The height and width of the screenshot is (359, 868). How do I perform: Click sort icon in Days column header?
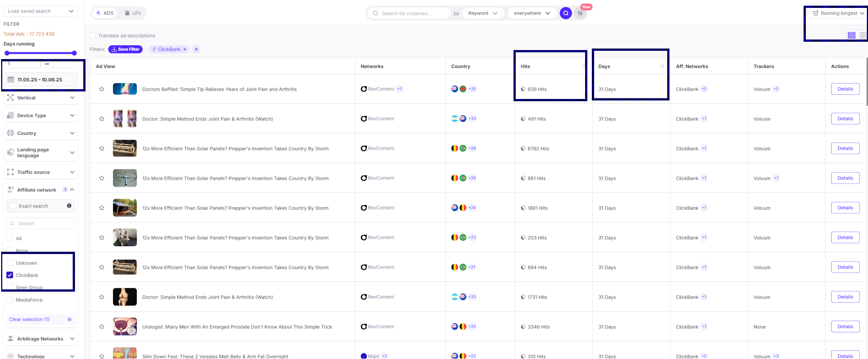tap(662, 66)
